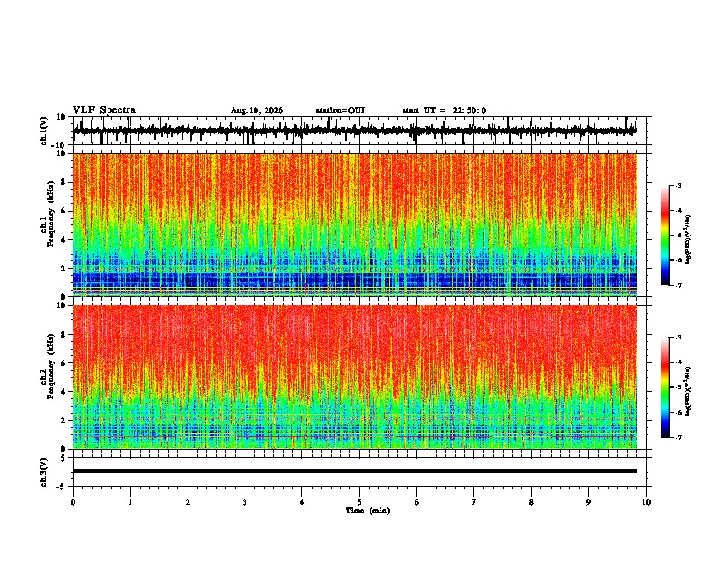Click time axis tick label "6"
Image resolution: width=728 pixels, height=563 pixels.
click(x=417, y=502)
